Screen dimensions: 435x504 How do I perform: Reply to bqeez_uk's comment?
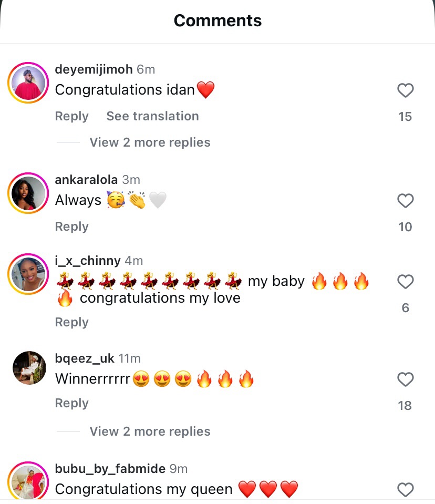pos(71,403)
